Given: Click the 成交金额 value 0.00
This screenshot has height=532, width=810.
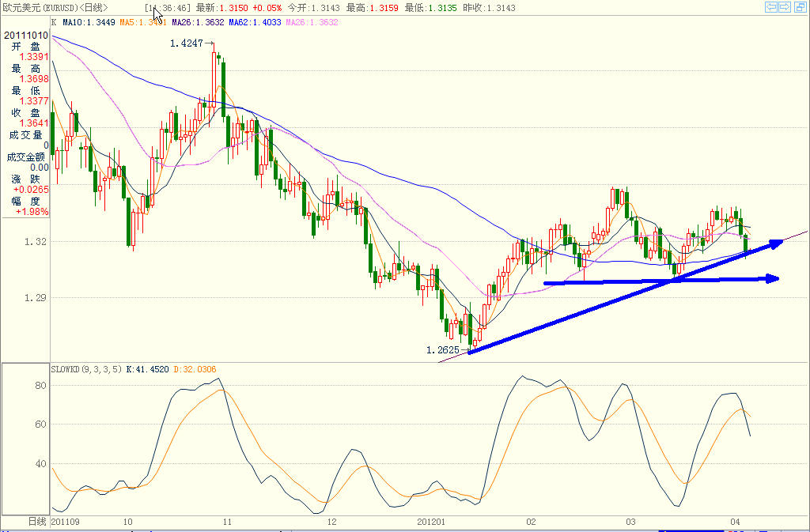Looking at the screenshot, I should [x=40, y=167].
